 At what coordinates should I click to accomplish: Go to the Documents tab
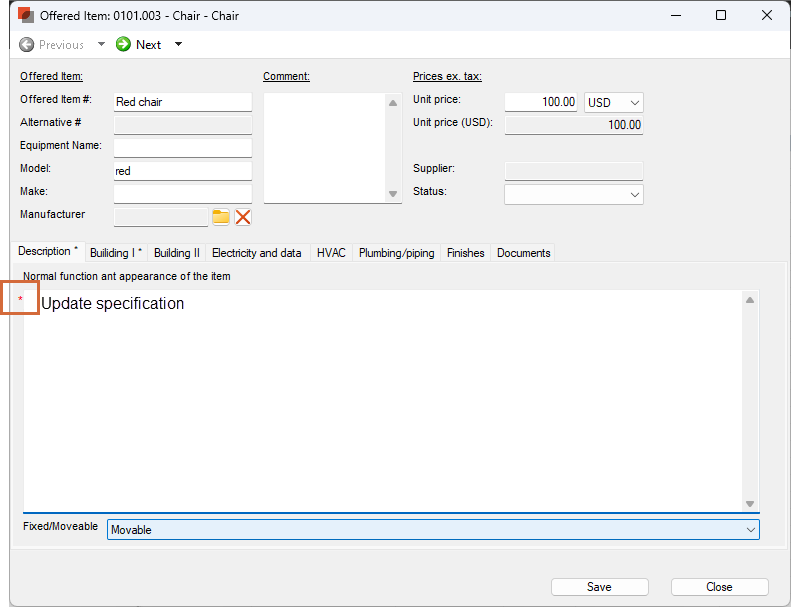click(523, 253)
